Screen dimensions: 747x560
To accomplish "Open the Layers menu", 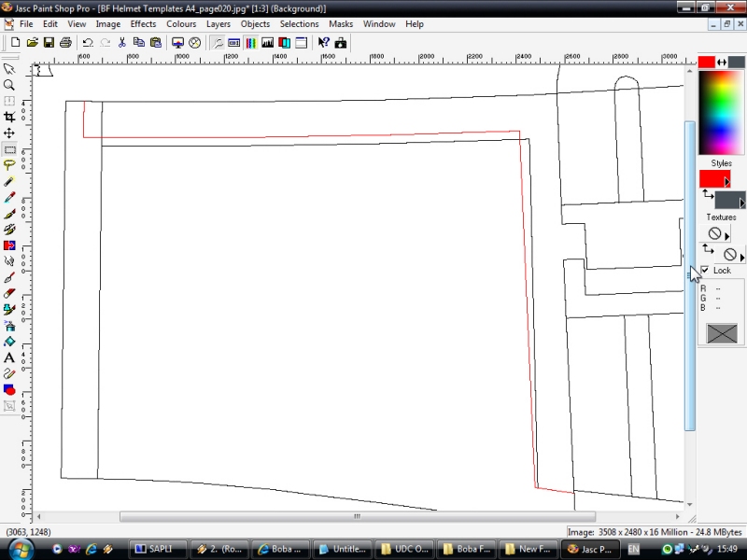I will [x=218, y=24].
